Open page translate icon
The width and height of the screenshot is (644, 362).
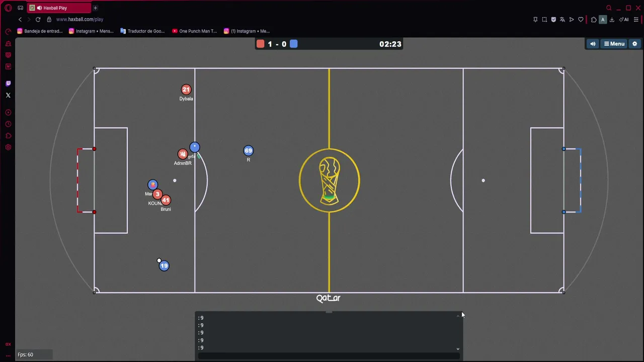[x=562, y=20]
